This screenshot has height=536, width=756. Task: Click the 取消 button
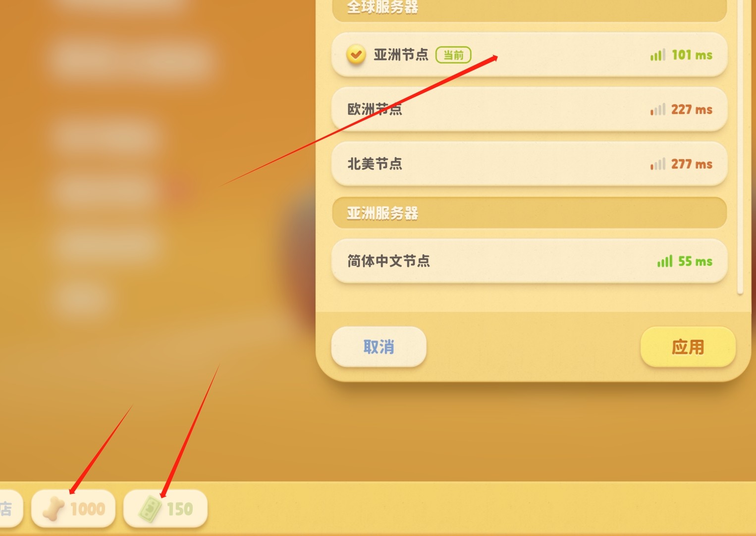(378, 347)
